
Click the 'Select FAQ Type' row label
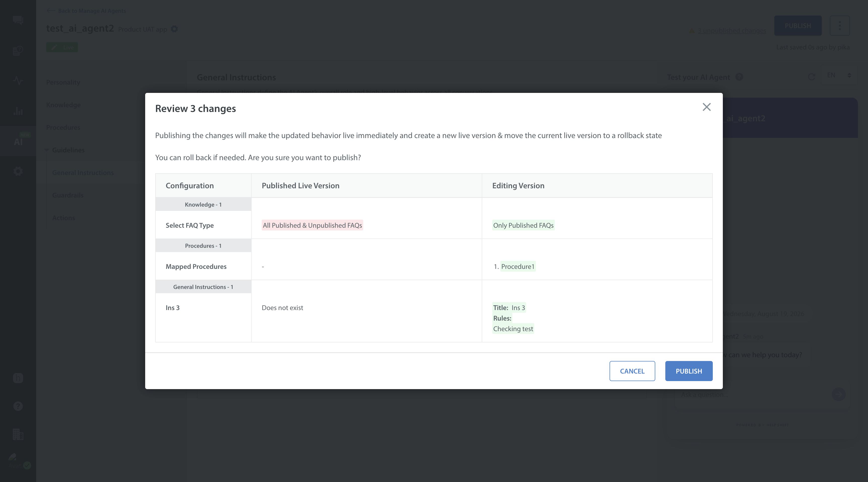point(190,225)
